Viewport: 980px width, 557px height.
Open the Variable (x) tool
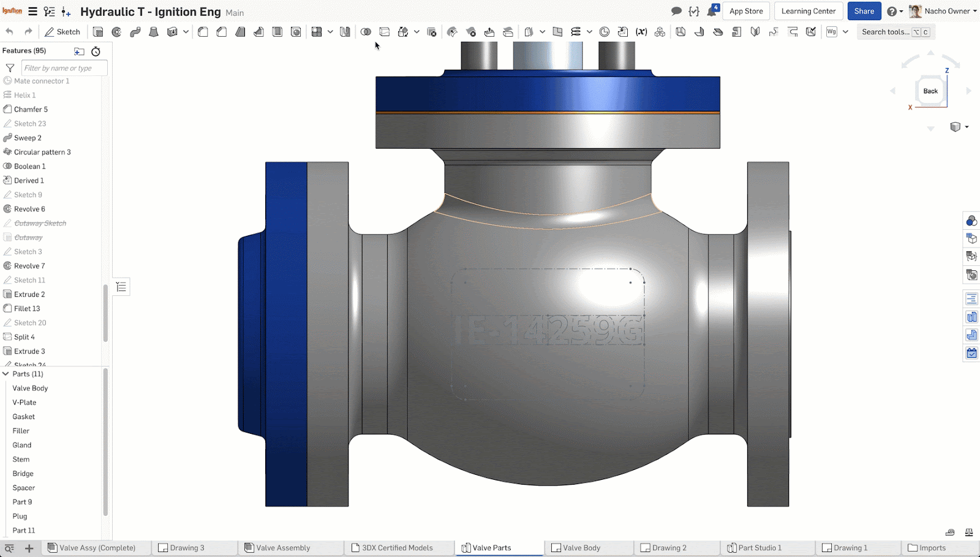click(x=641, y=32)
